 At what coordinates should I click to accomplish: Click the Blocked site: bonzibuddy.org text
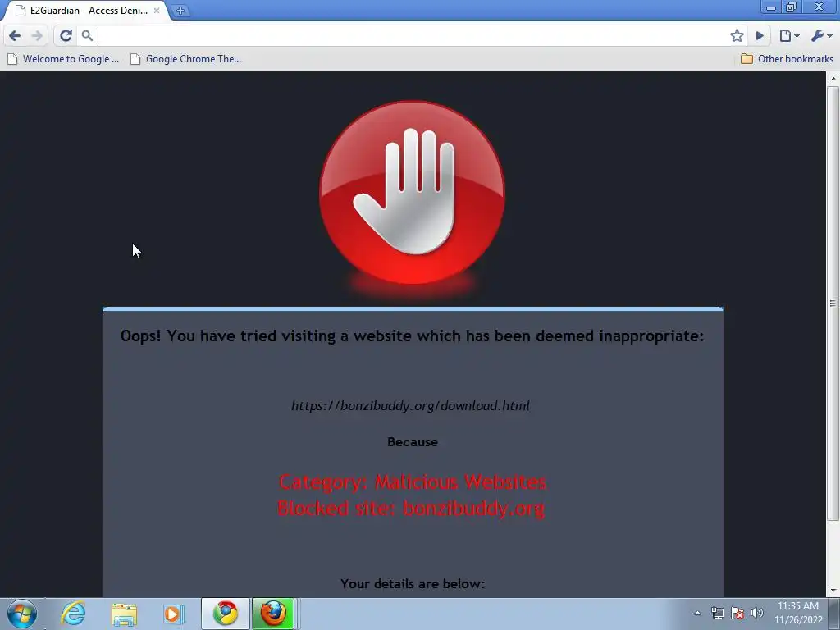point(411,508)
